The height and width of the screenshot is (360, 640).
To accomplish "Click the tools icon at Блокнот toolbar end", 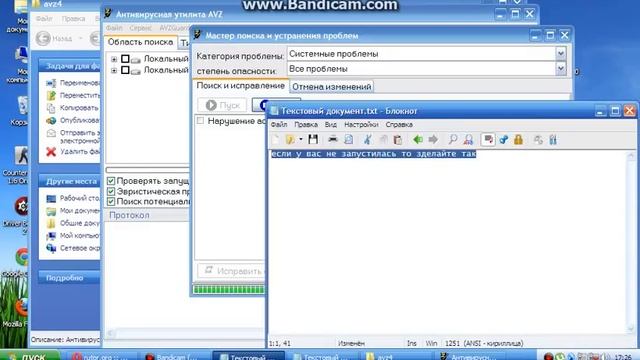I will click(x=553, y=140).
